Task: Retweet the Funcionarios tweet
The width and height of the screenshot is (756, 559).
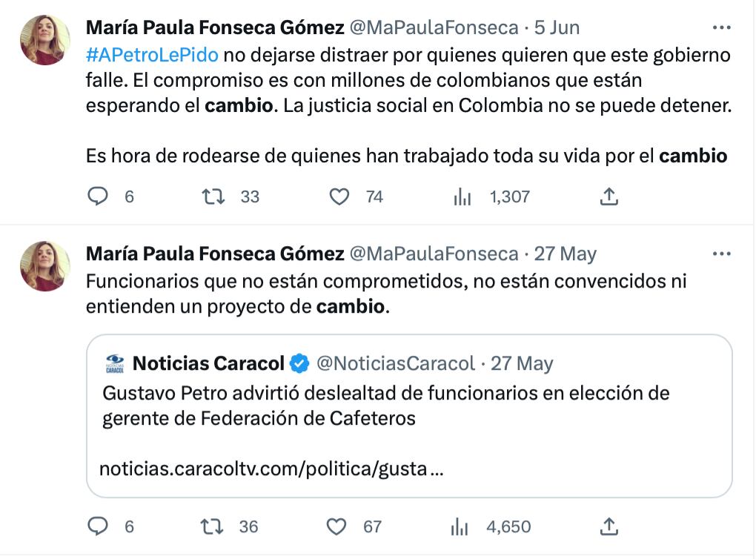Action: pos(214,526)
